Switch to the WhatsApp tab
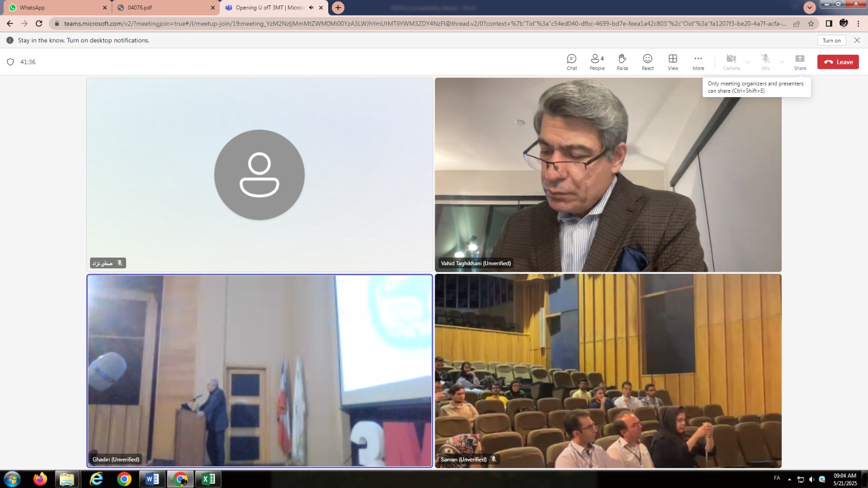Viewport: 868px width, 488px height. (54, 8)
